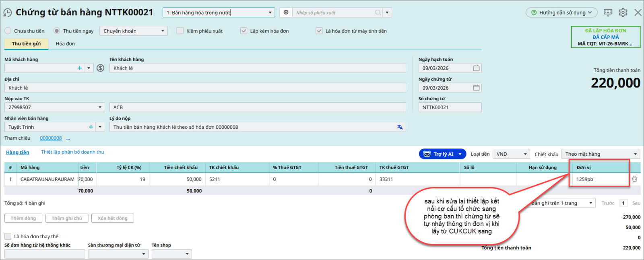
Task: Open calendar for Ngày hạch toán
Action: [476, 68]
